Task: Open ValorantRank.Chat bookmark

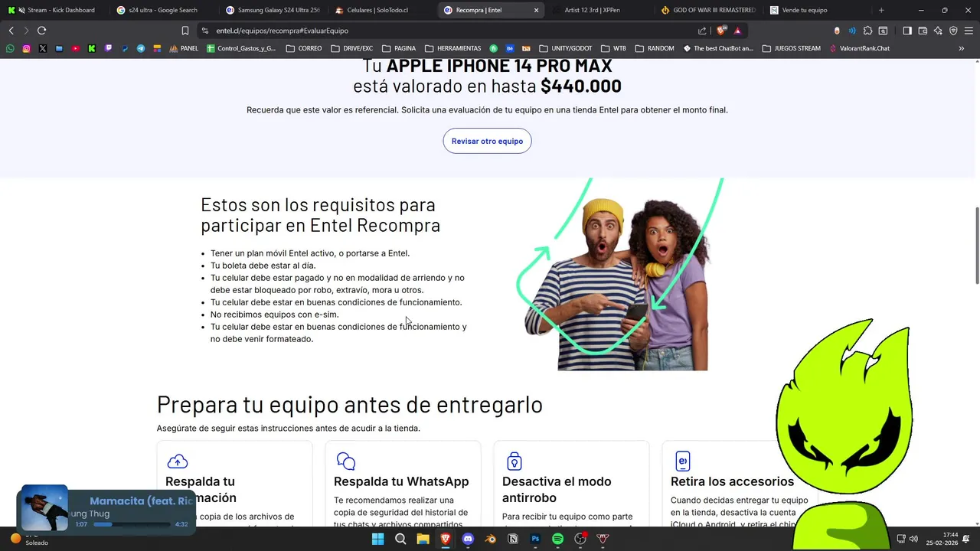Action: click(x=859, y=48)
